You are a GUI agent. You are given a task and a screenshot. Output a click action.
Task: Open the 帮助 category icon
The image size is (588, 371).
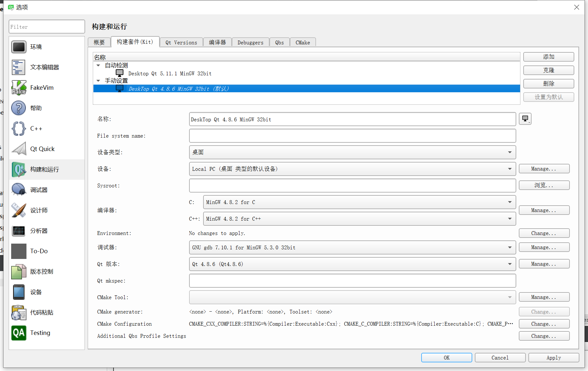(x=18, y=108)
